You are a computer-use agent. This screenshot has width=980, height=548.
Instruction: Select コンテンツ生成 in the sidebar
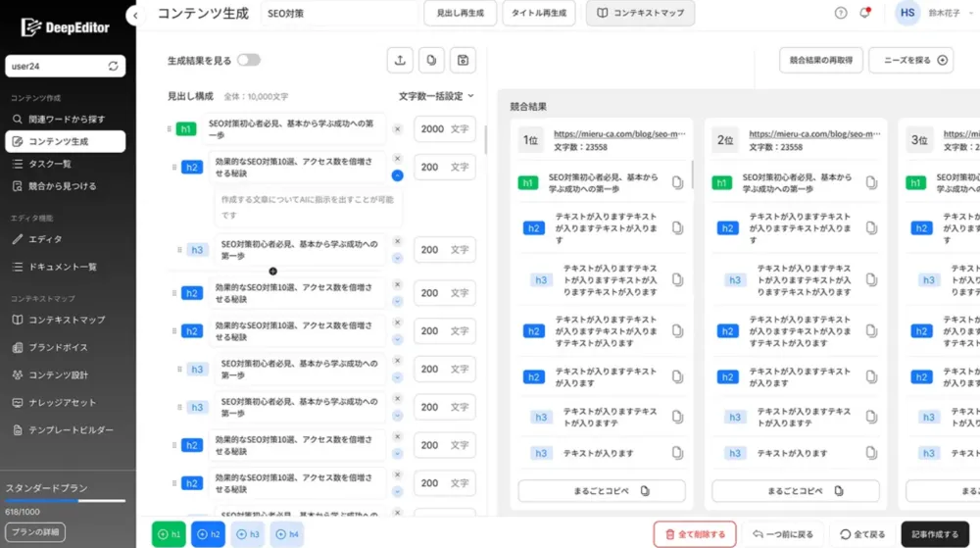65,141
